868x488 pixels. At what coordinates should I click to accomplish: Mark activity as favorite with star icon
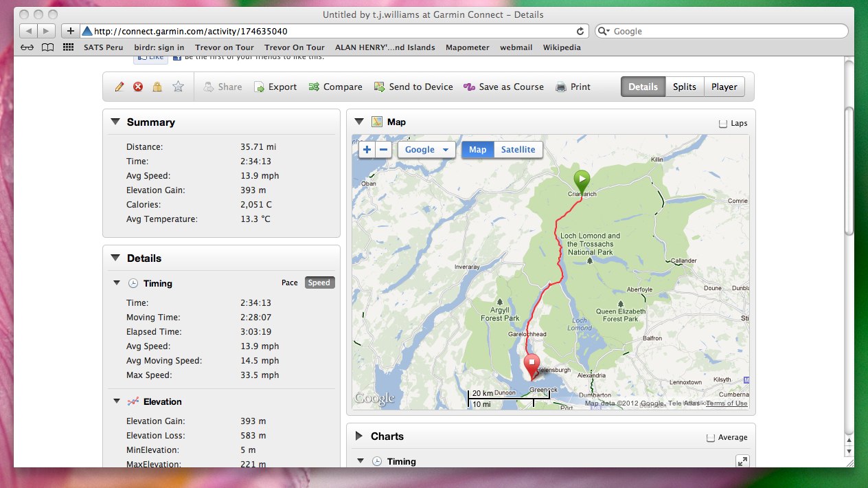click(178, 87)
